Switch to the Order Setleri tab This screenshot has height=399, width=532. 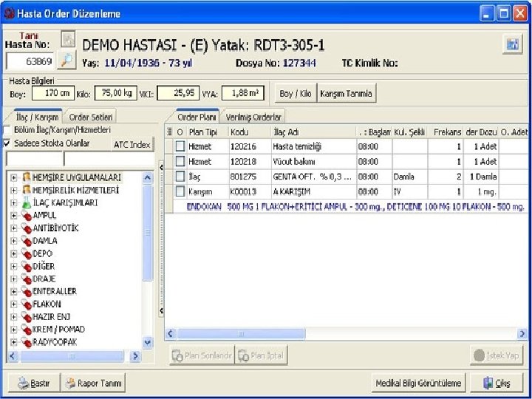coord(91,117)
